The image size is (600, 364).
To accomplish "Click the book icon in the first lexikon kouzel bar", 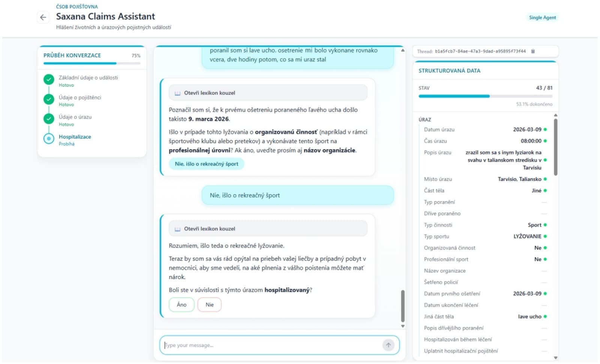I will 177,93.
